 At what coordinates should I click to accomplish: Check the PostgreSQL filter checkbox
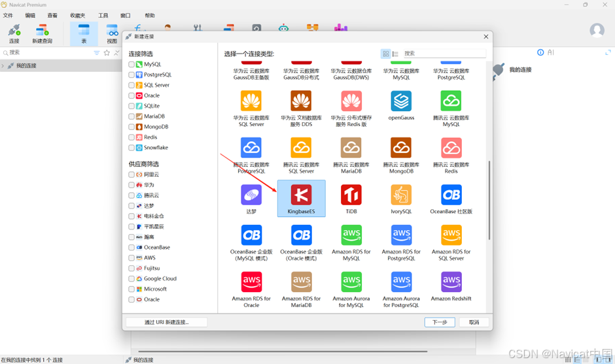[x=132, y=75]
